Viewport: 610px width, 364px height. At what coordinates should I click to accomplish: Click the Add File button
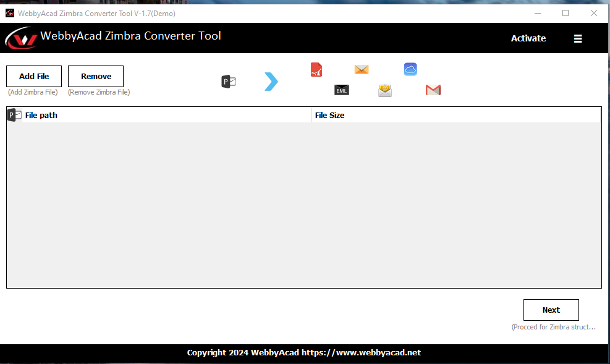[x=34, y=76]
